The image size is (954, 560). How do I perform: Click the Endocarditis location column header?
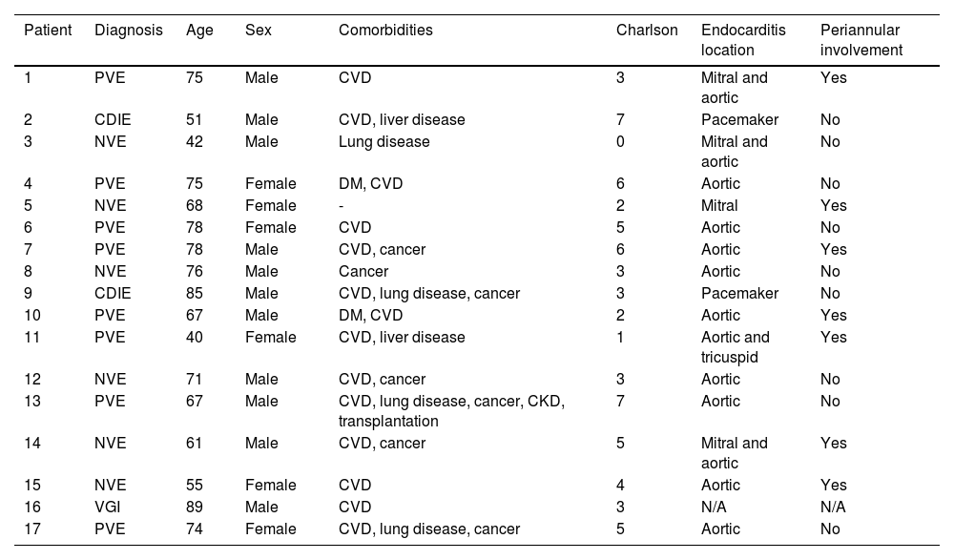[x=743, y=39]
